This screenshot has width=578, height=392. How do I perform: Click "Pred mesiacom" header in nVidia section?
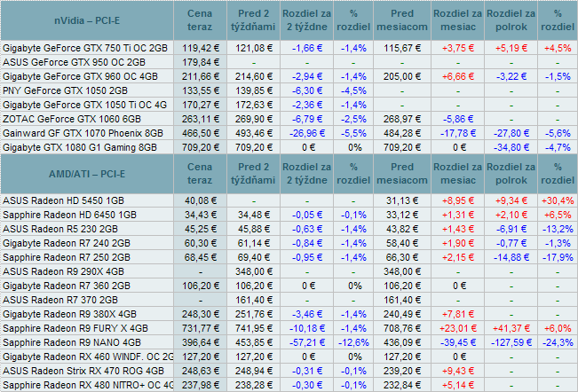point(402,20)
